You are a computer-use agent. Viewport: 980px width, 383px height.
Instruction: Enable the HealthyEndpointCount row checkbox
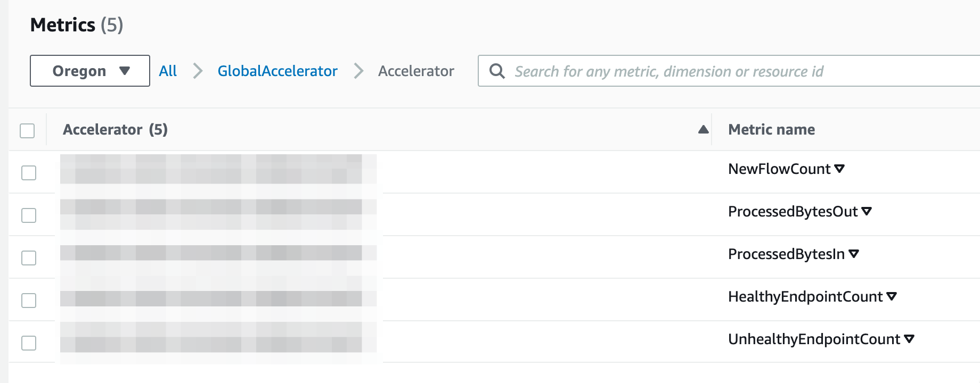coord(29,301)
